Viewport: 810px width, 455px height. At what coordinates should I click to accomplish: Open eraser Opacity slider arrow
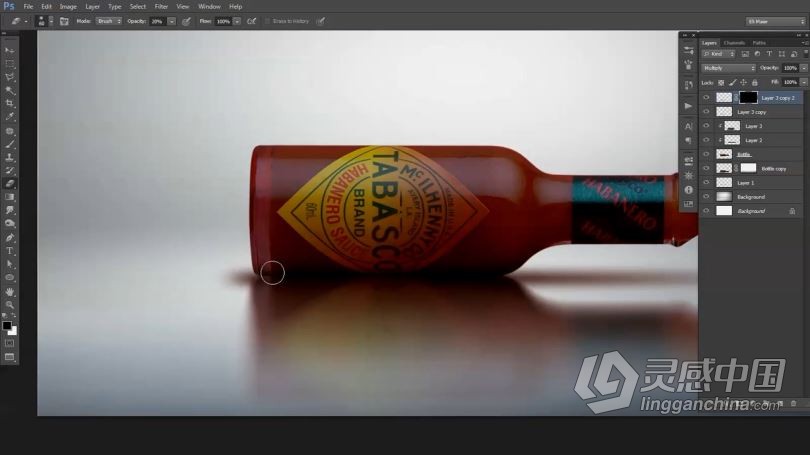click(172, 21)
